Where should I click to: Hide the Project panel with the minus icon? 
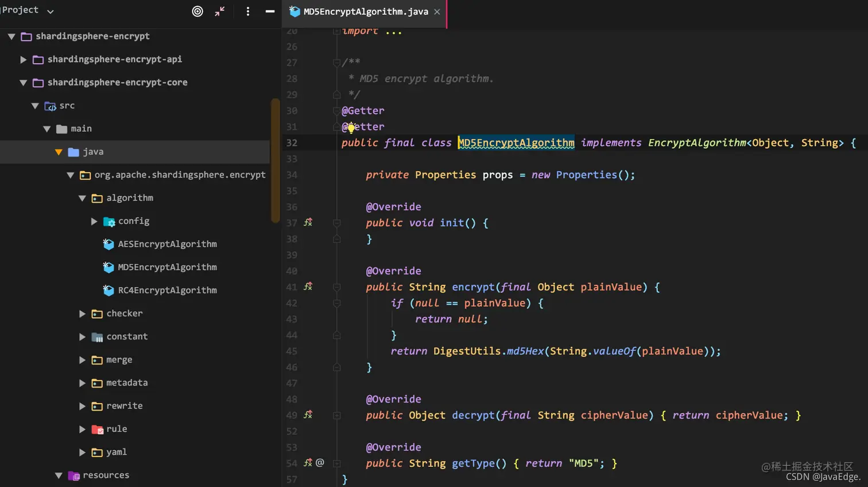(270, 11)
